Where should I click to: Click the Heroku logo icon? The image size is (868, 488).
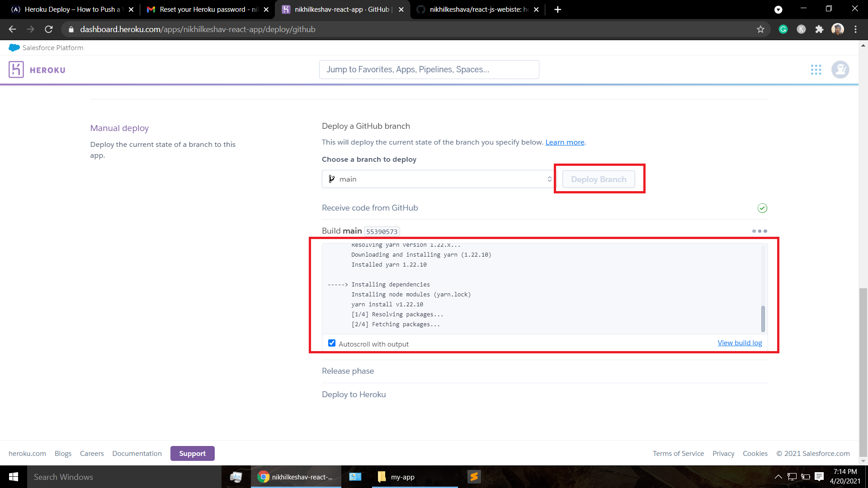[x=16, y=70]
